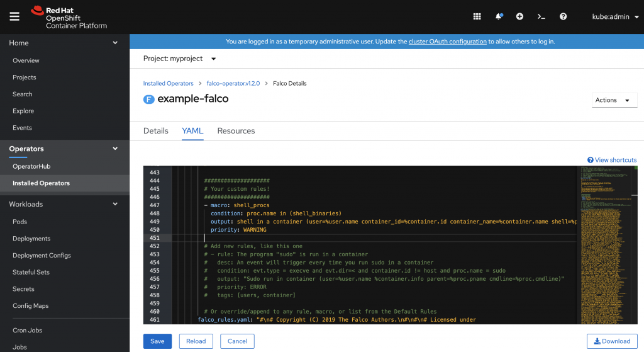Collapse the Home navigation section

point(65,43)
